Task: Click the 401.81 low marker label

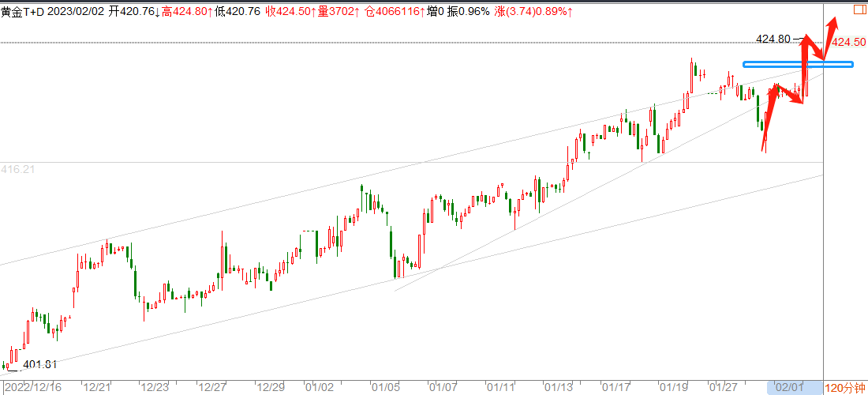Action: pyautogui.click(x=39, y=364)
